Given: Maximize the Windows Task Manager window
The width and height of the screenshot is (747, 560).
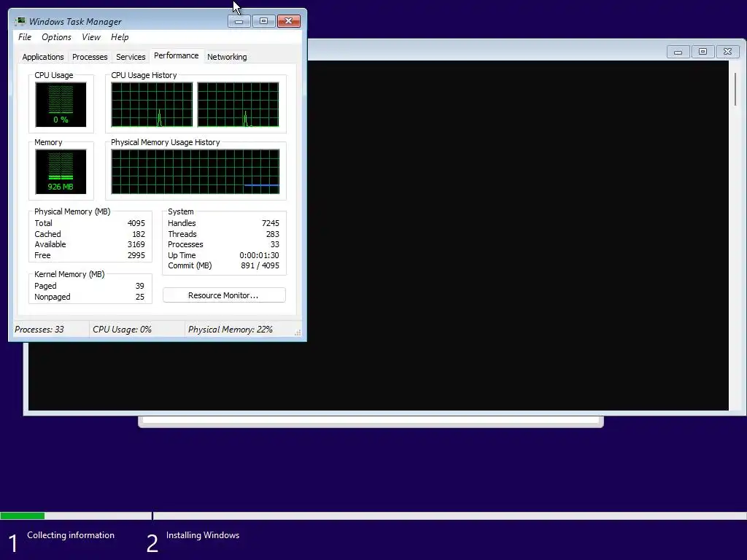Looking at the screenshot, I should point(263,21).
